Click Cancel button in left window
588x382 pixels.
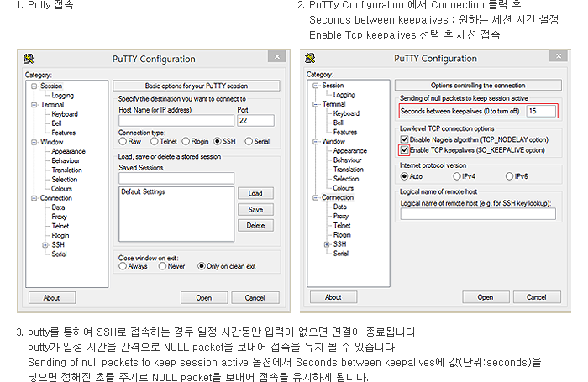click(255, 298)
